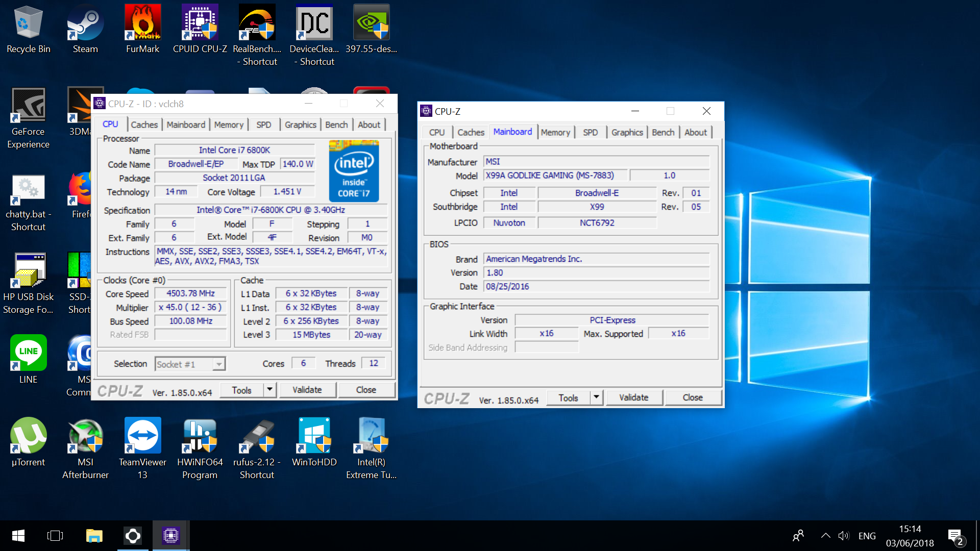The height and width of the screenshot is (551, 980).
Task: Select Bench tab in right CPU-Z window
Action: pos(663,132)
